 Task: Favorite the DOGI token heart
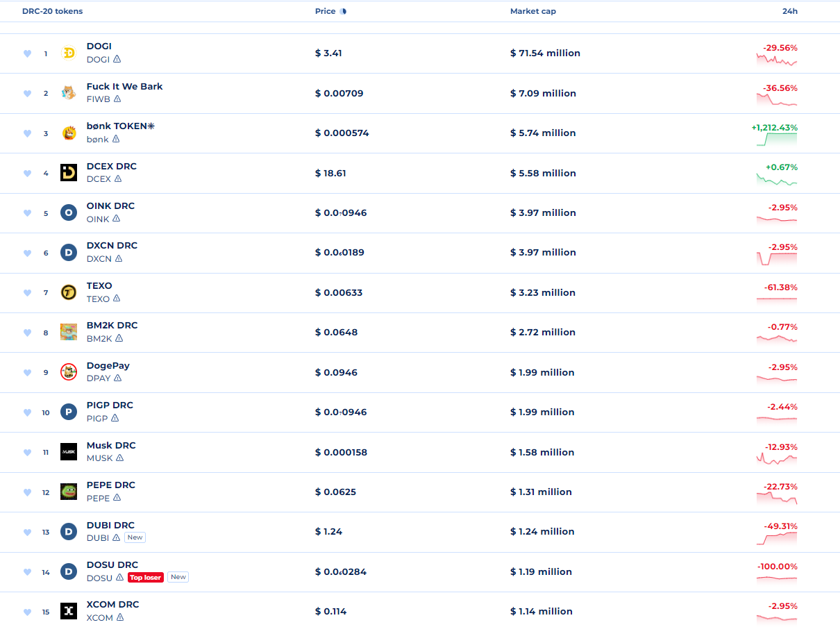click(26, 53)
